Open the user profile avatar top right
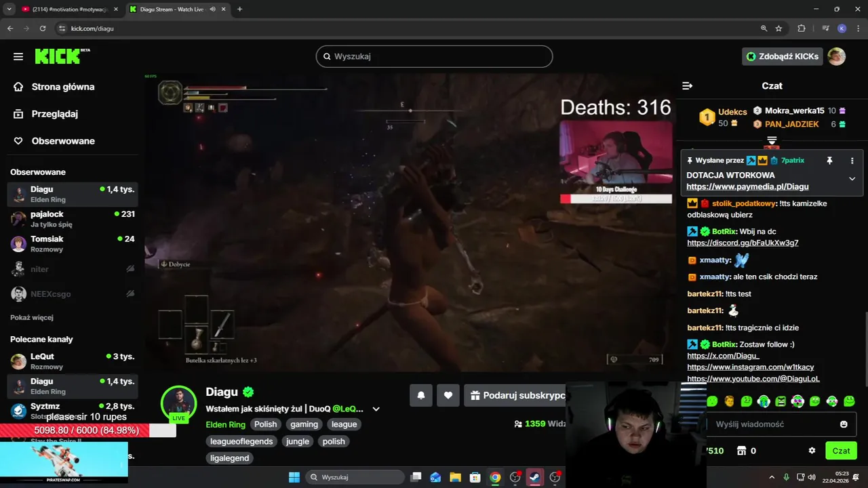Image resolution: width=868 pixels, height=488 pixels. (837, 56)
